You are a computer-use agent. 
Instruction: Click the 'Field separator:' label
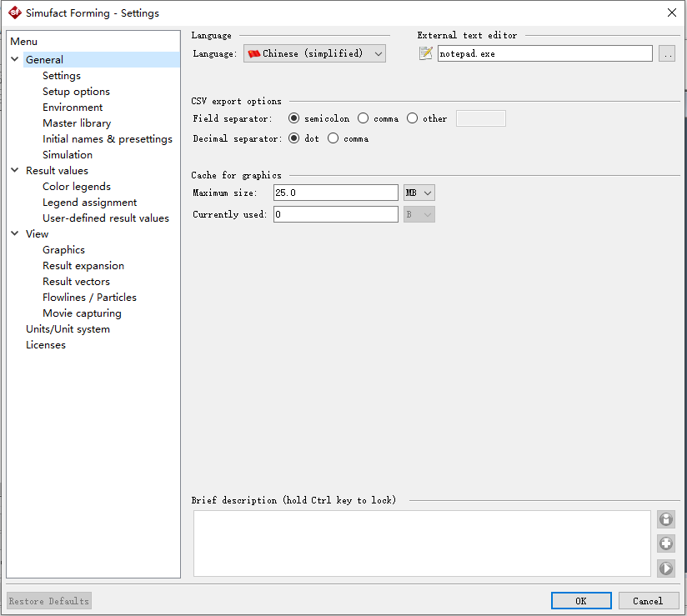coord(233,118)
